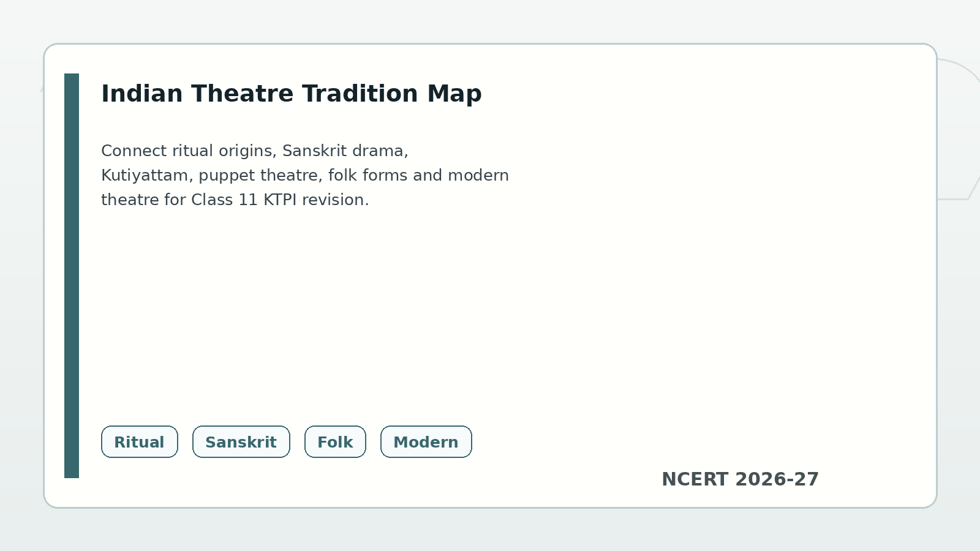
Task: Click the description paragraph starting 'Connect ritual origins'
Action: pos(305,175)
